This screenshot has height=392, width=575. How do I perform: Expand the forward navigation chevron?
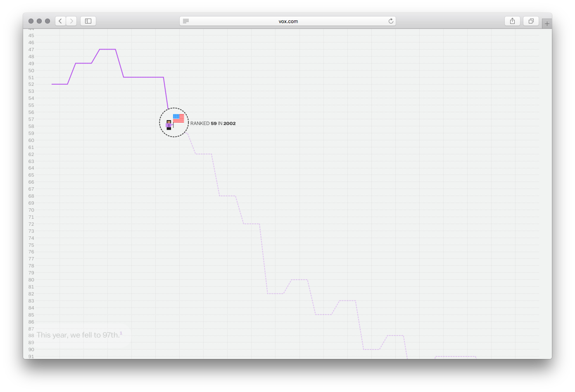click(71, 21)
